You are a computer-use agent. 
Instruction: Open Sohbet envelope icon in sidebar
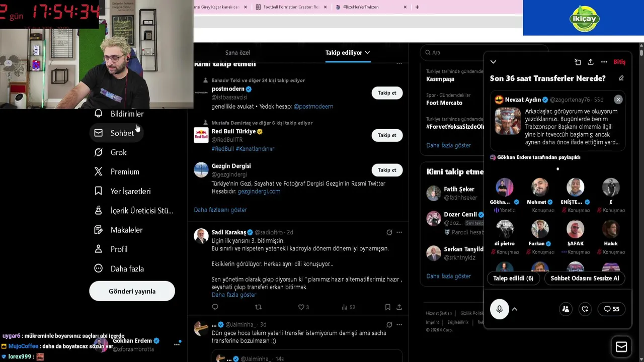coord(99,133)
